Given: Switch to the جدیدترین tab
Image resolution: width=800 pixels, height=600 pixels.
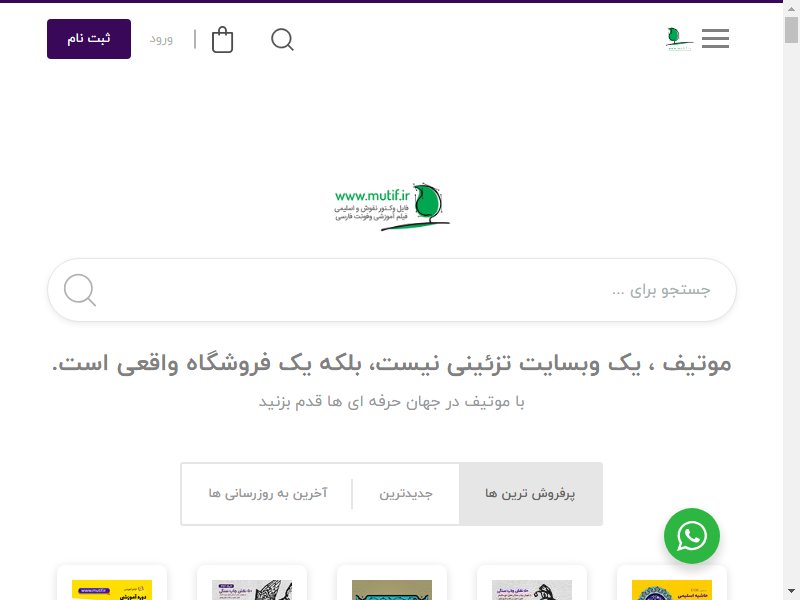Looking at the screenshot, I should point(406,494).
